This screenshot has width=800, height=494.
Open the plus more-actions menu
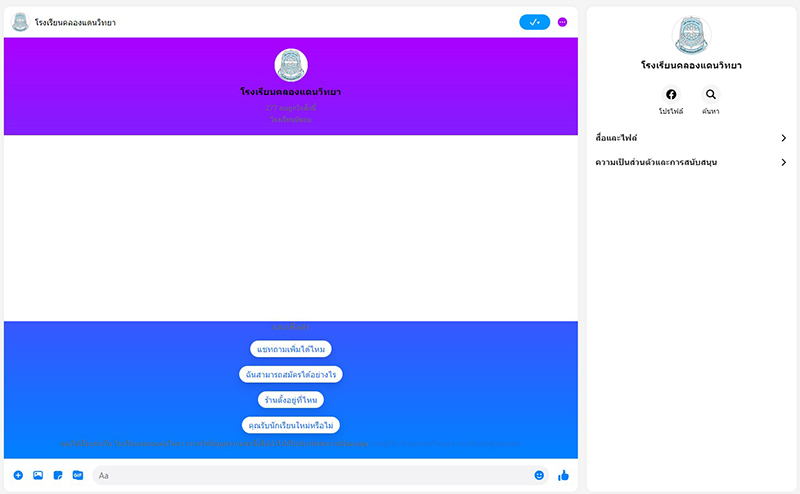tap(18, 475)
